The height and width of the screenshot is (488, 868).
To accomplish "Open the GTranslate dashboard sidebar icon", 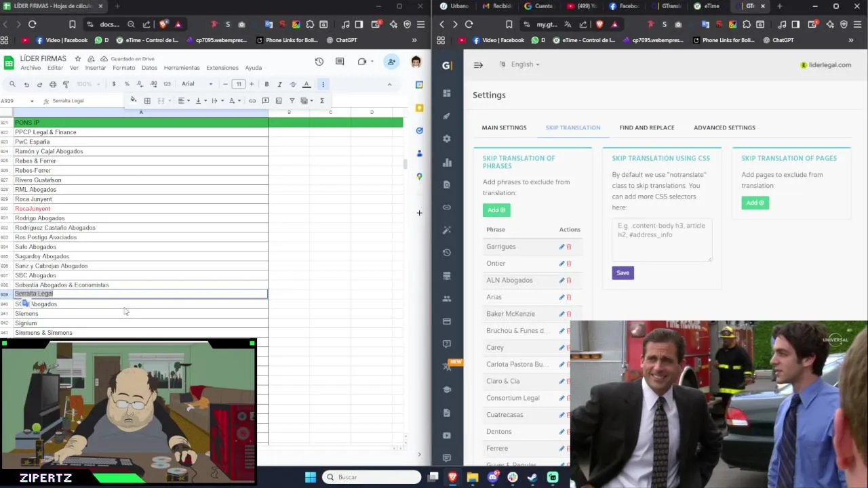I will [446, 93].
